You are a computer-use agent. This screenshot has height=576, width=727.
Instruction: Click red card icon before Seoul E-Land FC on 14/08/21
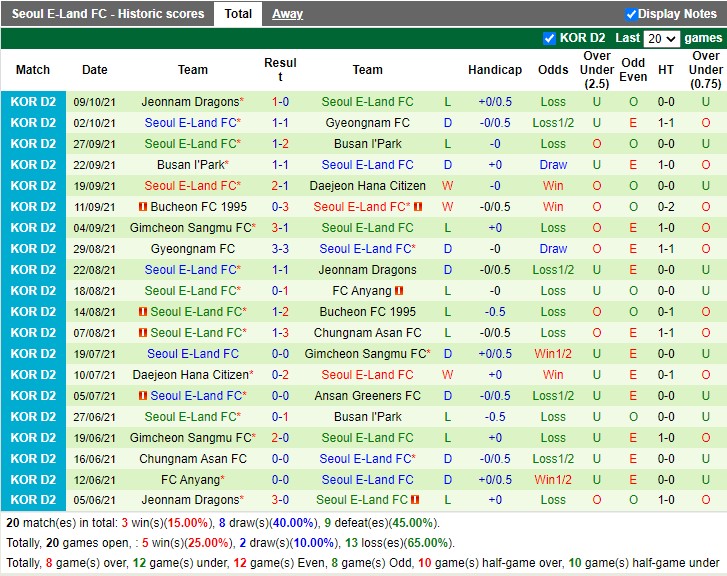tap(144, 312)
